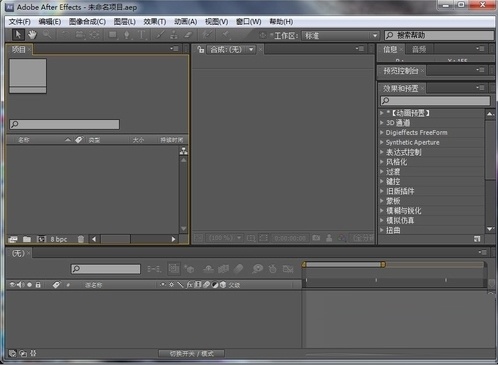
Task: Click Project panel horizontal scrollbar thumb
Action: point(115,239)
